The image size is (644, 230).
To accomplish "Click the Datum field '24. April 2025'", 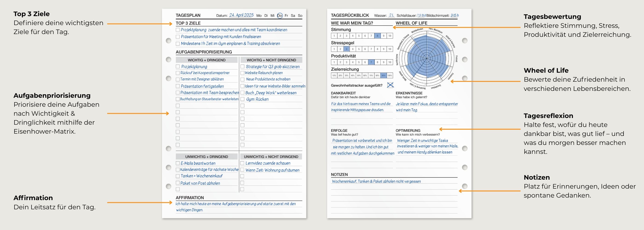I will point(241,15).
